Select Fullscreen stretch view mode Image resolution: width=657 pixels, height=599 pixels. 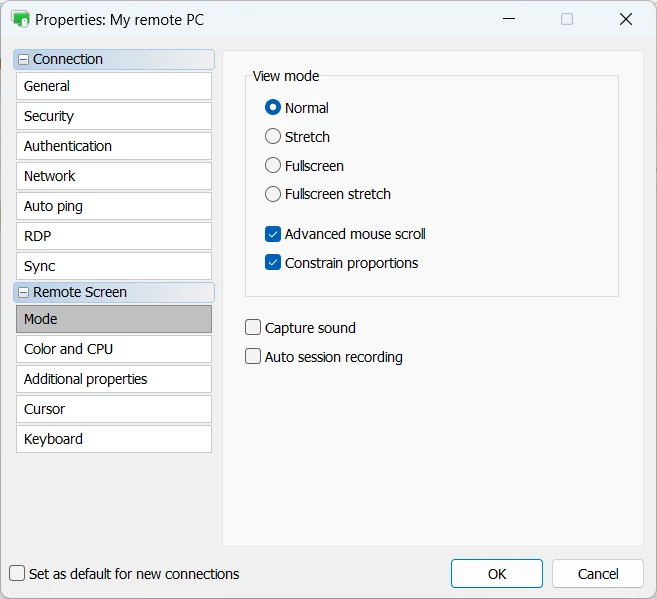[x=273, y=194]
